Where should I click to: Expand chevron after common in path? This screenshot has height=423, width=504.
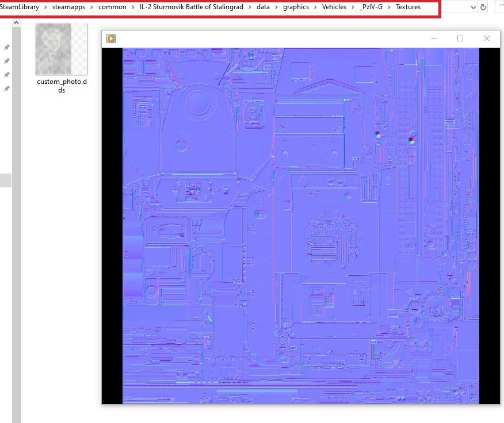tap(133, 7)
